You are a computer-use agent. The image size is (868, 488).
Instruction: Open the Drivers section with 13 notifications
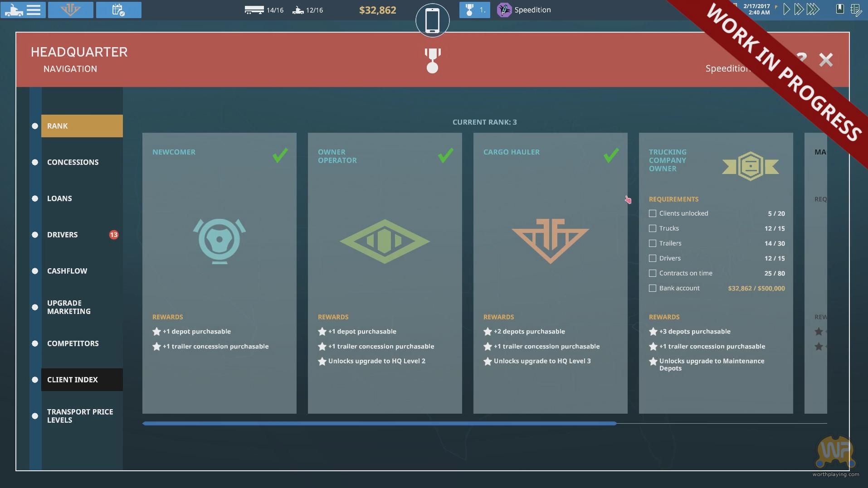pyautogui.click(x=63, y=235)
